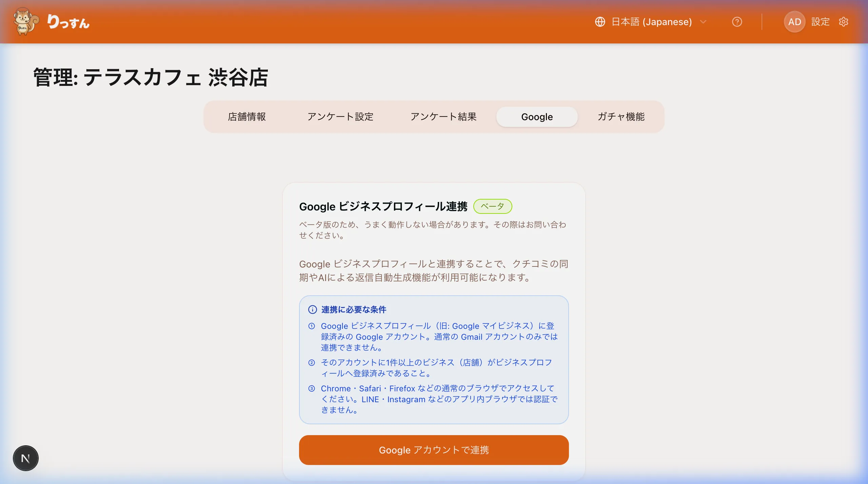The height and width of the screenshot is (484, 868).
Task: Switch to the アンケート結果 tab
Action: coord(443,117)
